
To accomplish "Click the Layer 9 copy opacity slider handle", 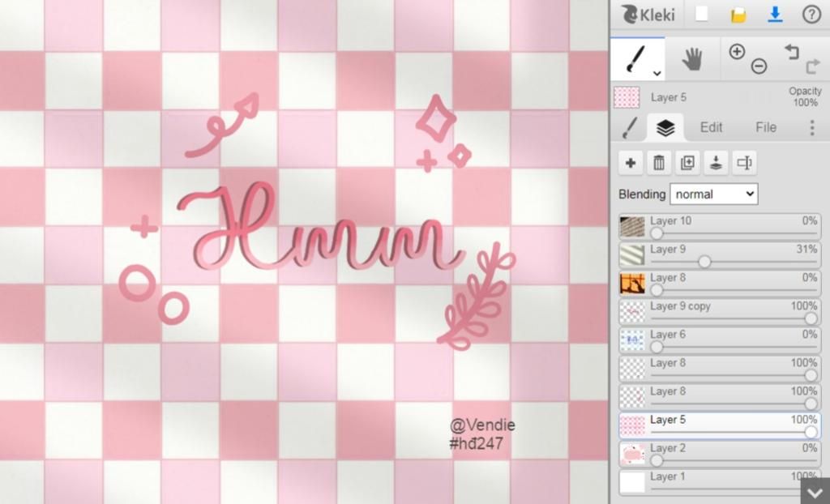I will point(811,318).
